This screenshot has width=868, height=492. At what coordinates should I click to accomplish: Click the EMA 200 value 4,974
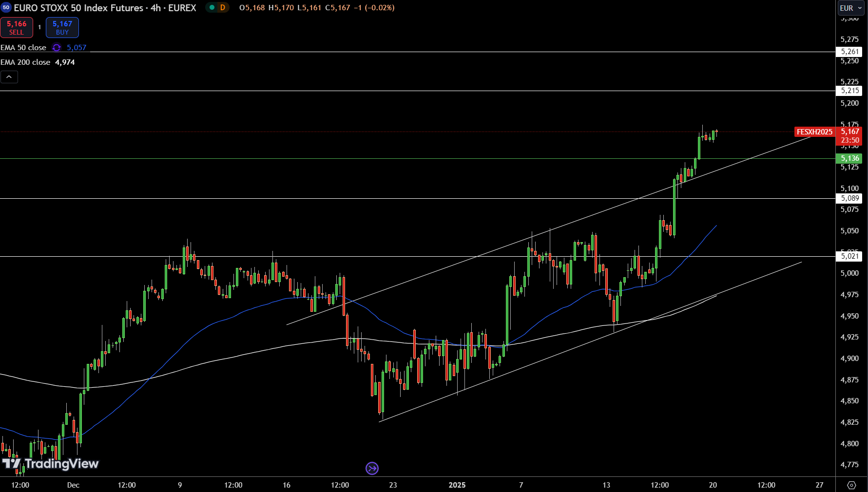click(65, 62)
